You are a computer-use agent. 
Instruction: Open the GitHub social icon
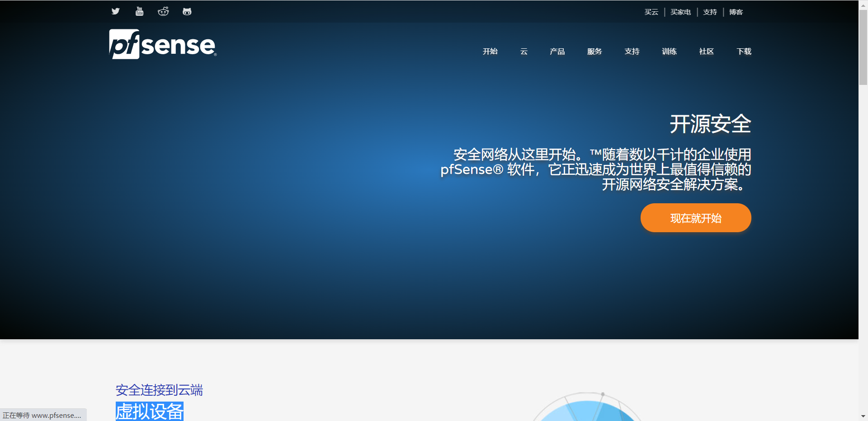pyautogui.click(x=187, y=11)
